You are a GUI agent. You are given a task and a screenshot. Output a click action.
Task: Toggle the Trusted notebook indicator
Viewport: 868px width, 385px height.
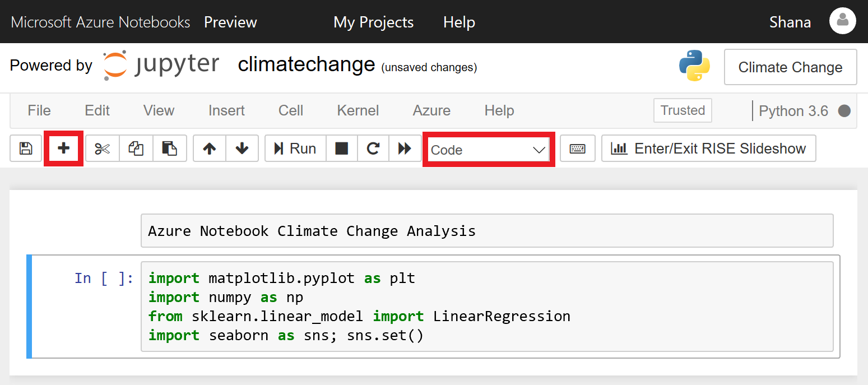point(683,110)
